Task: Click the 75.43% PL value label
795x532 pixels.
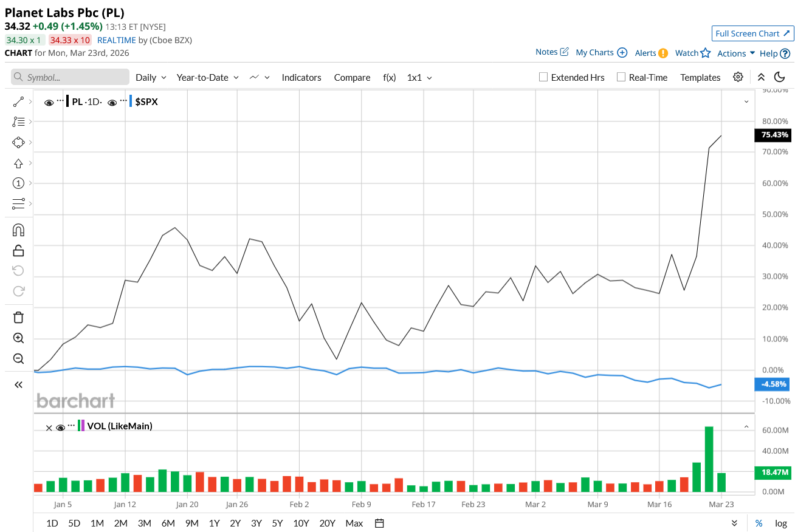Action: coord(773,135)
